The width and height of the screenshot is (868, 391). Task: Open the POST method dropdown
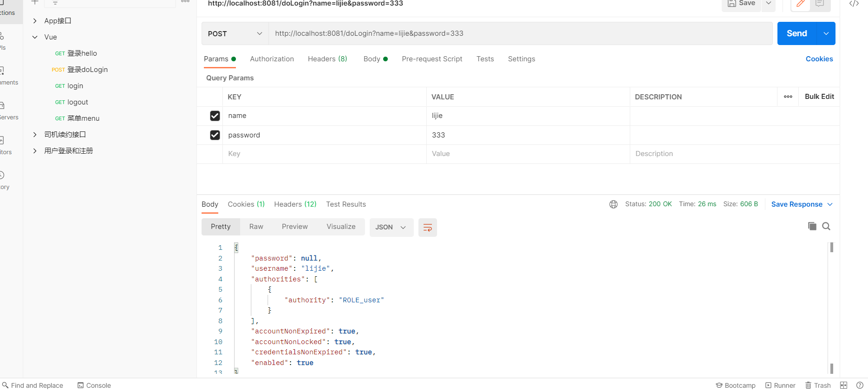235,33
